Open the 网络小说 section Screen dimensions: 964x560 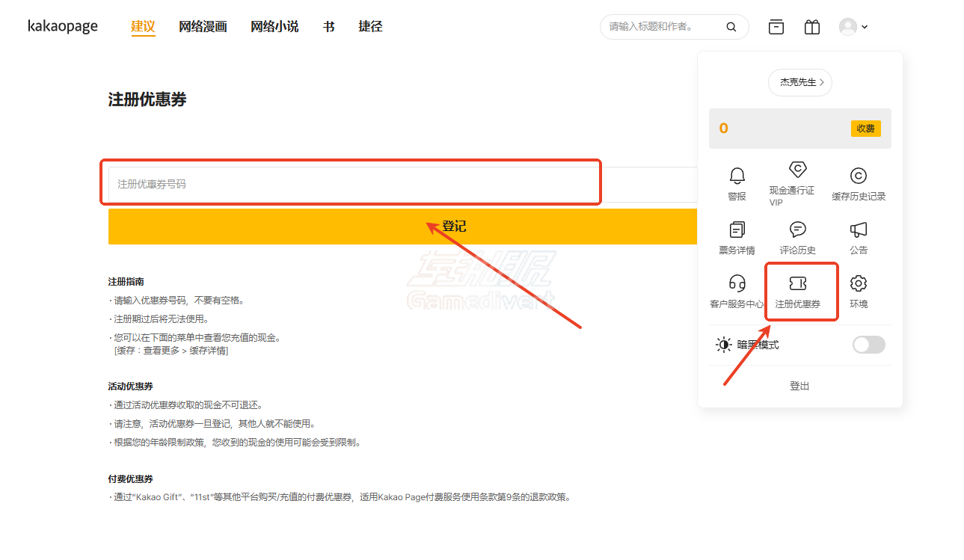(274, 26)
